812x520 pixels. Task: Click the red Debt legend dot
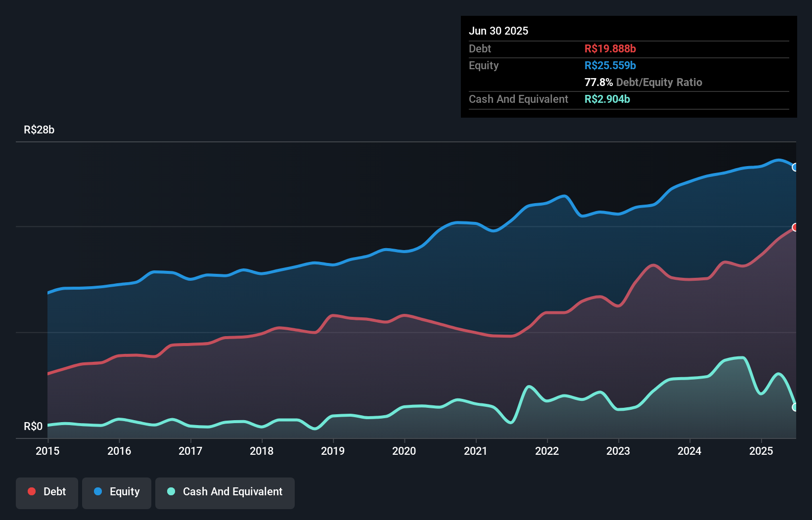pyautogui.click(x=31, y=492)
